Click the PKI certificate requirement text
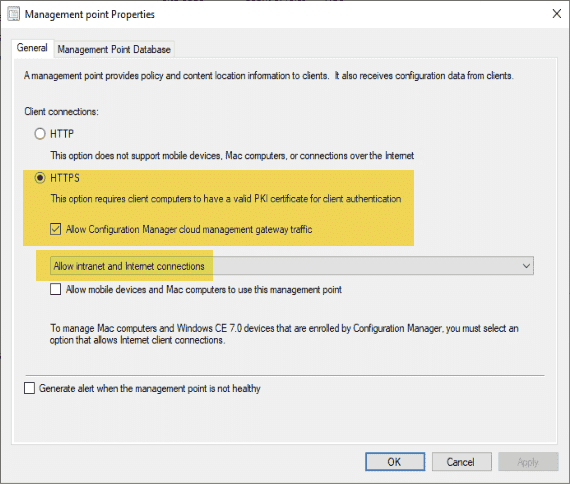Image resolution: width=570 pixels, height=484 pixels. click(x=226, y=199)
